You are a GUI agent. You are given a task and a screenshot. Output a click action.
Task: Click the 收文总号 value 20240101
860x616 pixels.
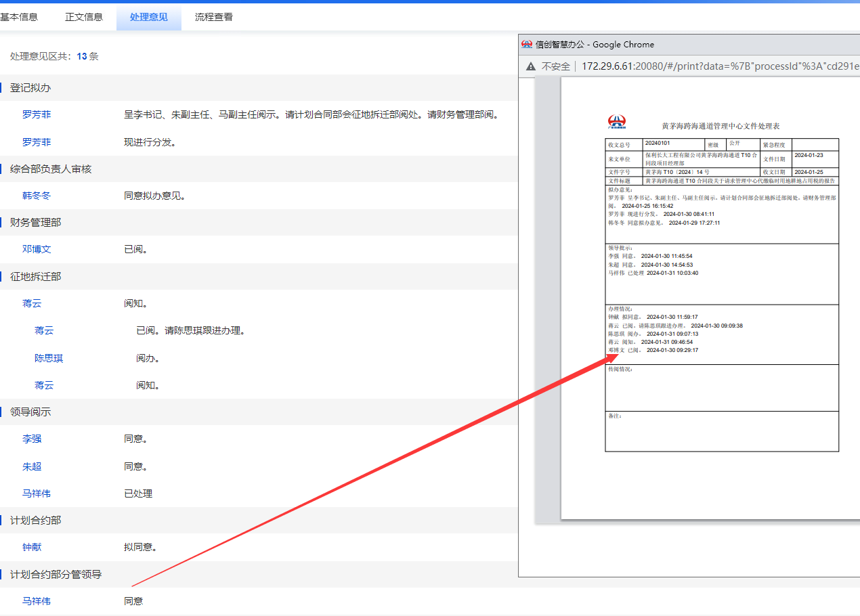coord(657,144)
